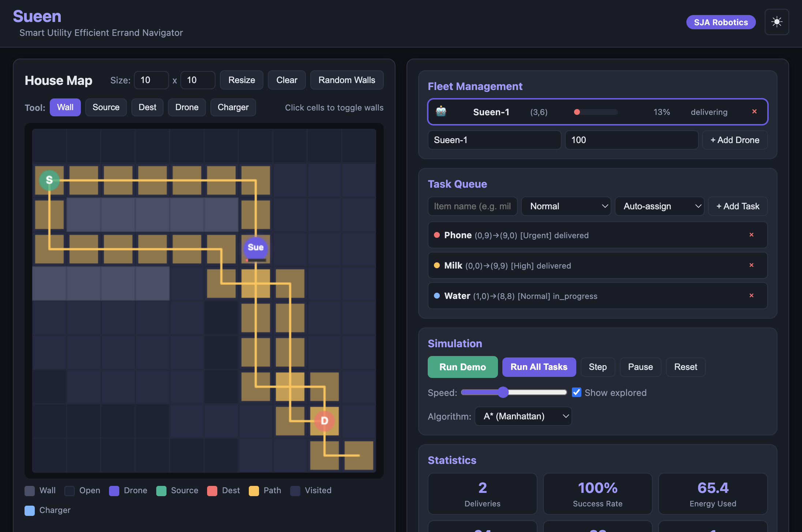Select the Milk task row

[x=597, y=265]
